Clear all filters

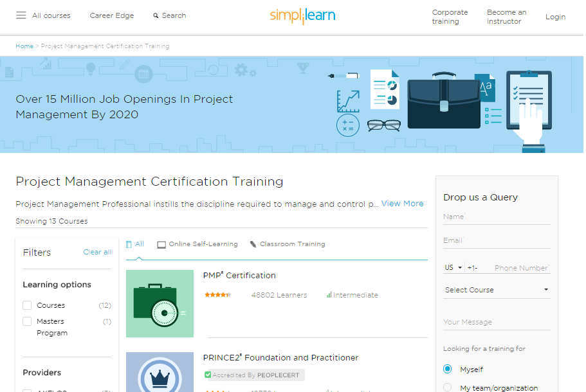[97, 252]
